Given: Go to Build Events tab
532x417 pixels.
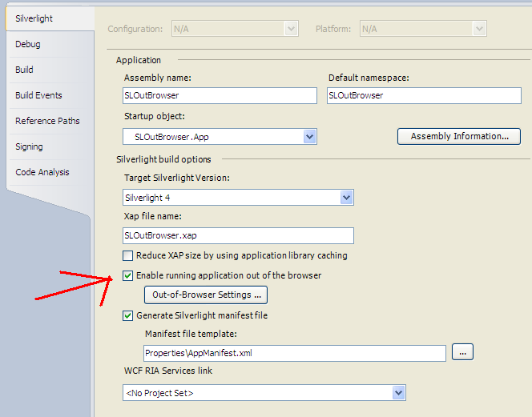Looking at the screenshot, I should tap(38, 95).
